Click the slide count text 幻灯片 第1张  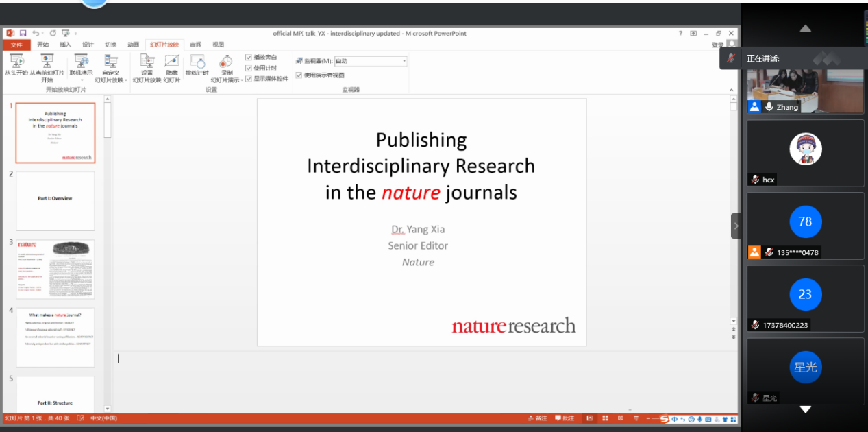(x=38, y=418)
